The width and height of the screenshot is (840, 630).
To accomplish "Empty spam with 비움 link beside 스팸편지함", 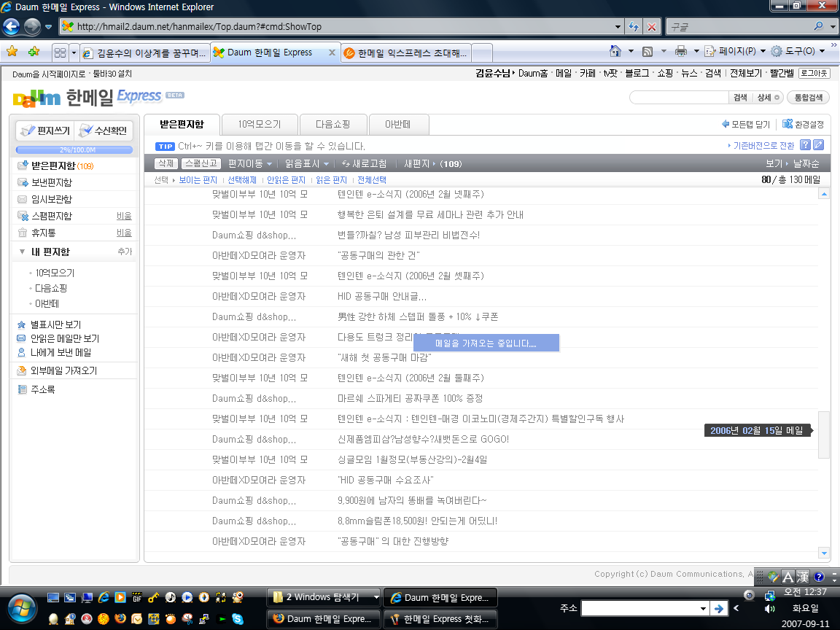I will tap(124, 216).
